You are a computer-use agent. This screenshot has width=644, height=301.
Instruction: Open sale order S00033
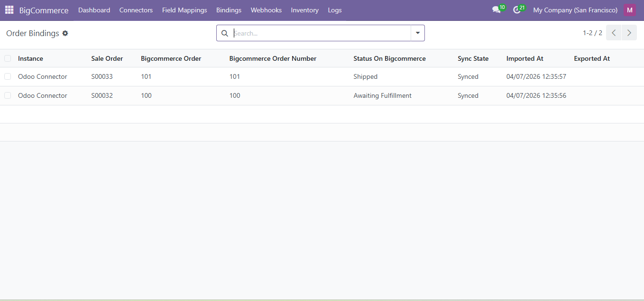click(x=102, y=76)
